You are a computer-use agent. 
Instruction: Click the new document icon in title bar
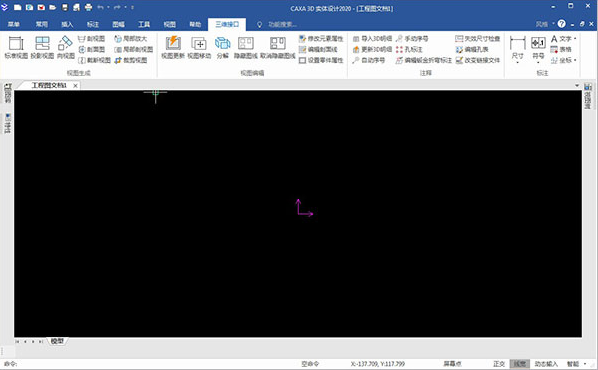18,7
